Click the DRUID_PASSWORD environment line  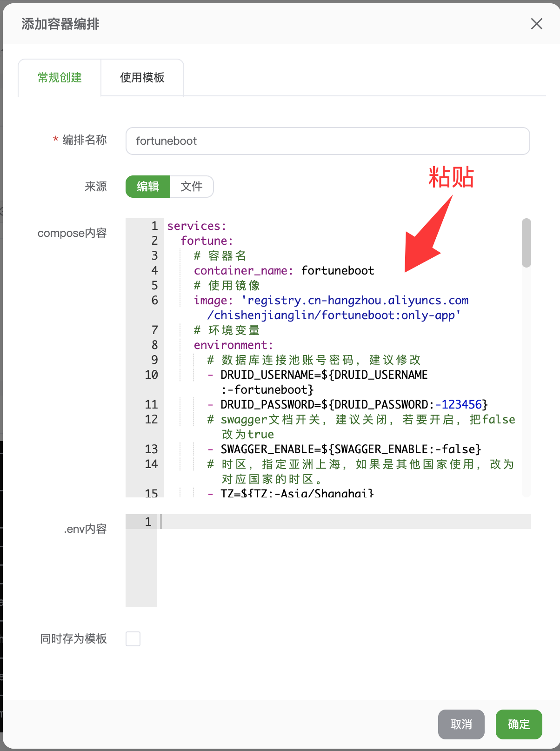tap(353, 405)
